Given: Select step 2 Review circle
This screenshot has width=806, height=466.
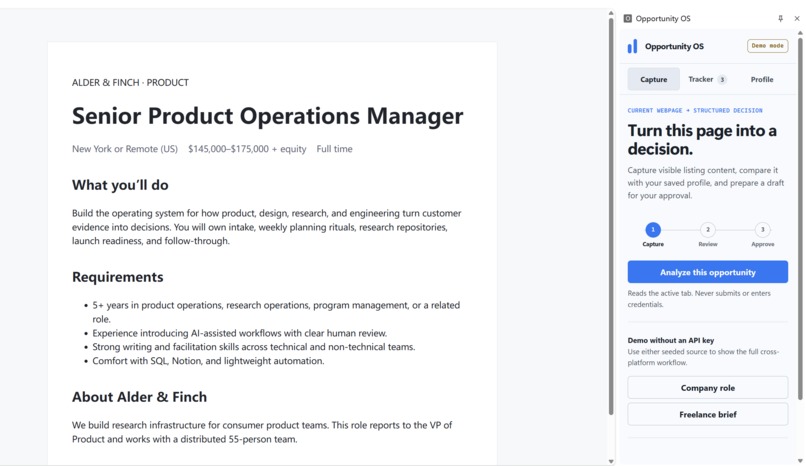Looking at the screenshot, I should tap(708, 230).
